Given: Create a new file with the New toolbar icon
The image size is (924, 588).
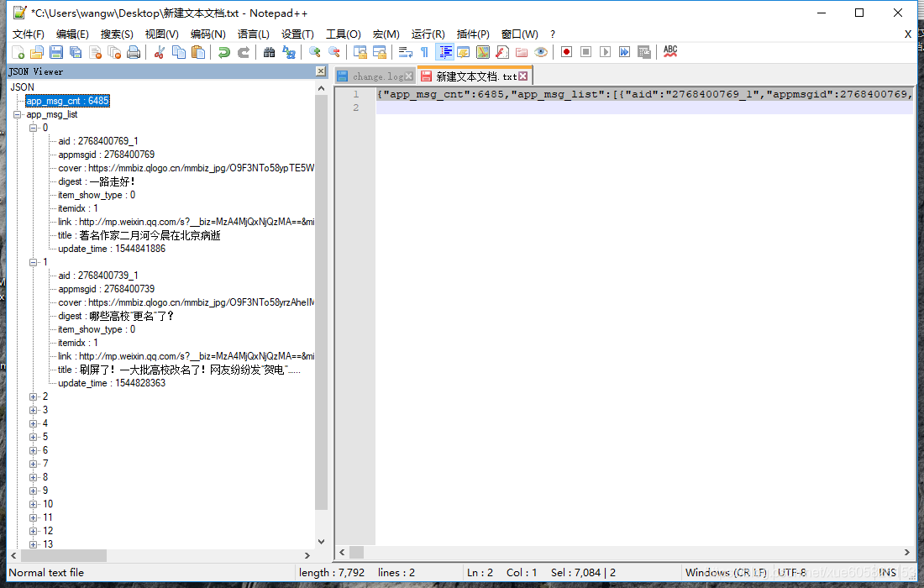Looking at the screenshot, I should click(18, 52).
